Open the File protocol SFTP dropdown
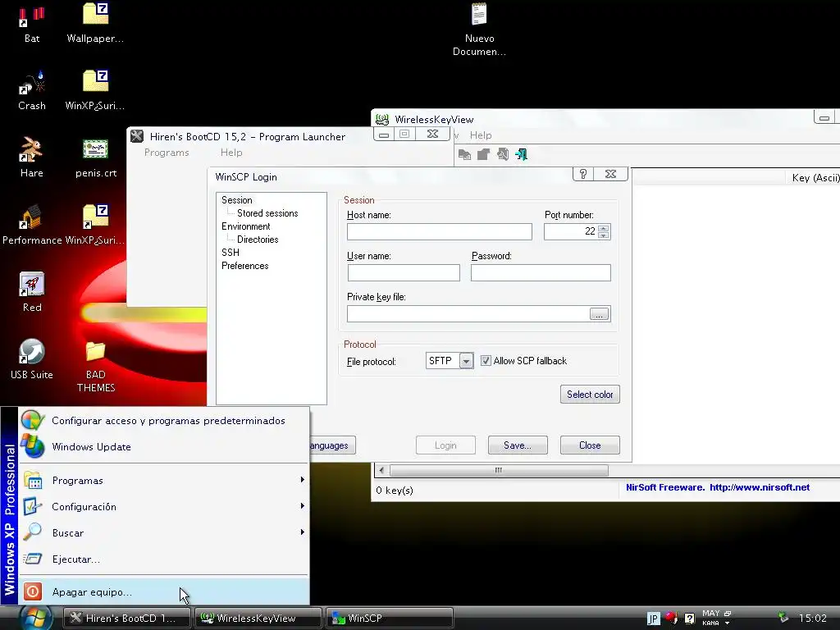Image resolution: width=840 pixels, height=630 pixels. point(466,361)
